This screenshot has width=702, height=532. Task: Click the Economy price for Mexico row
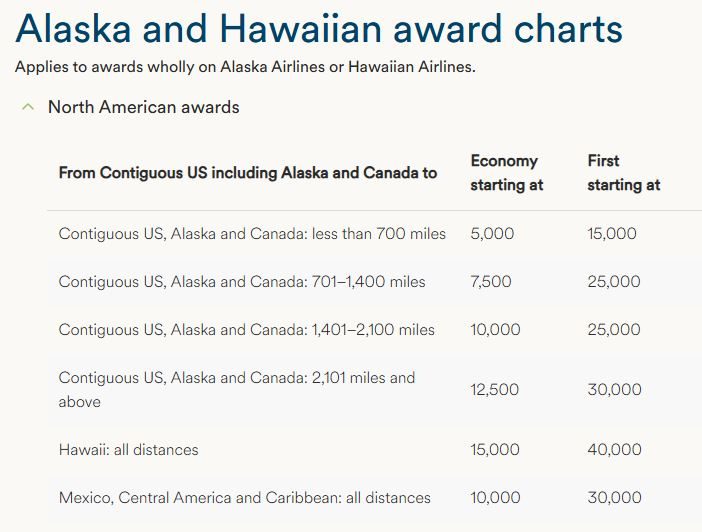pos(495,498)
